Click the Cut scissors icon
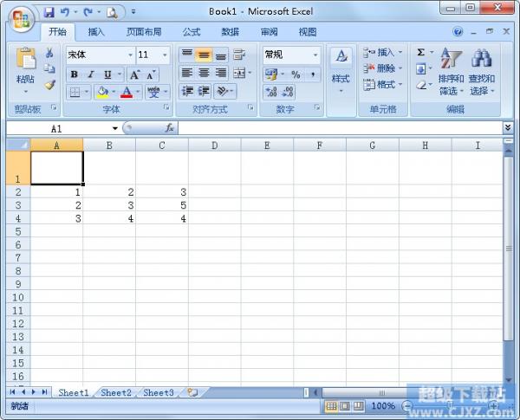Image resolution: width=520 pixels, height=420 pixels. click(x=49, y=54)
